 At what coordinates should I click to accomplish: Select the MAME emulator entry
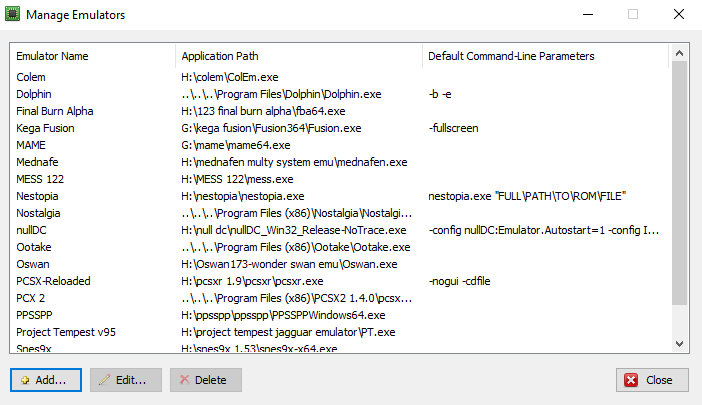(x=340, y=145)
